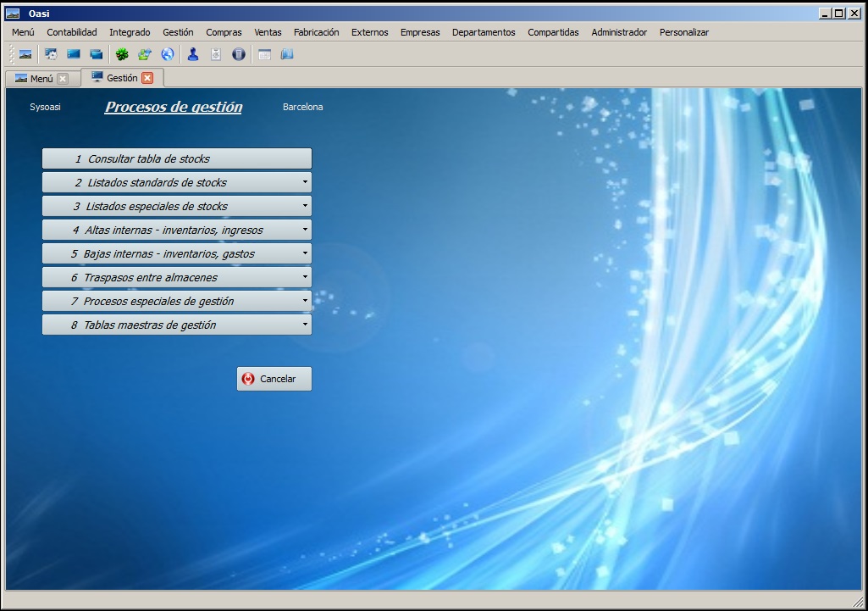
Task: Open the Fabricación menu
Action: [316, 32]
